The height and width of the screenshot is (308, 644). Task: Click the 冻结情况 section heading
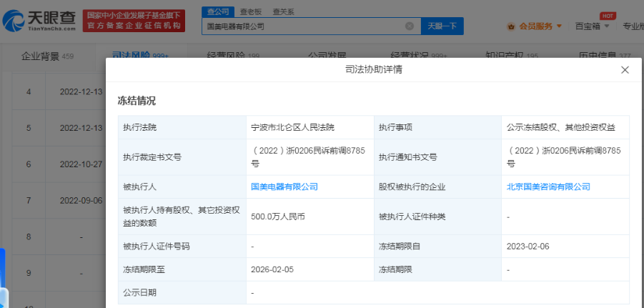click(137, 101)
